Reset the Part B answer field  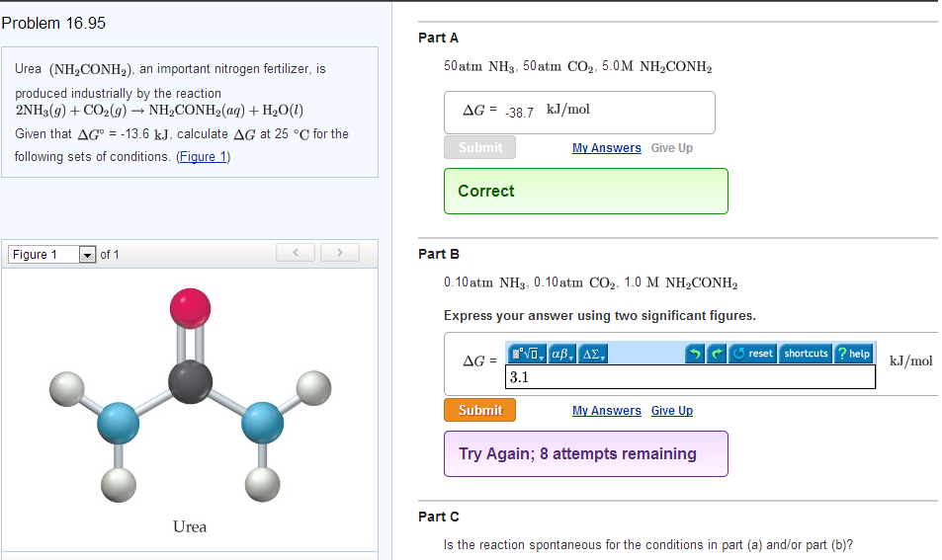[753, 354]
